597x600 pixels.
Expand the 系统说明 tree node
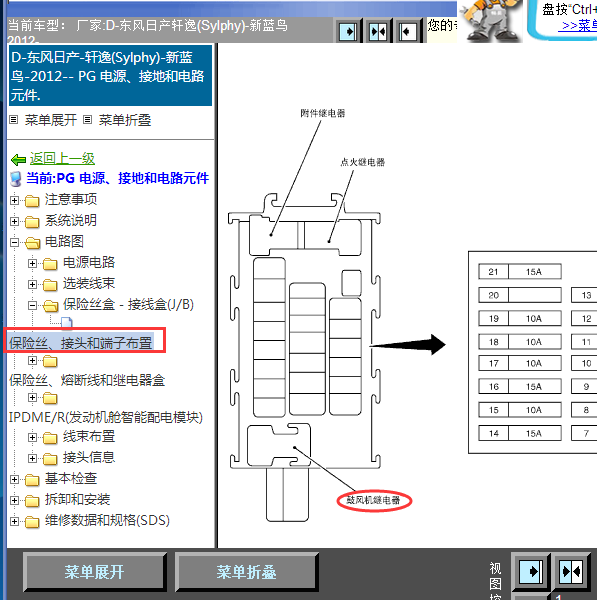15,221
